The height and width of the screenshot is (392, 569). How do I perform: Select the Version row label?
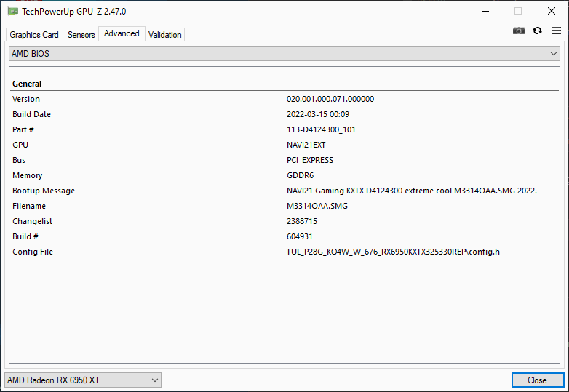pyautogui.click(x=26, y=99)
